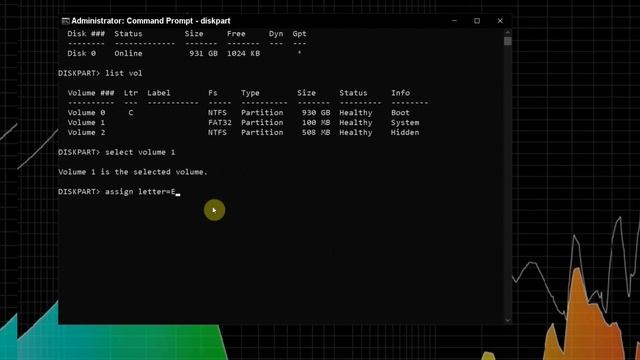
Task: Click the 'assign letter=E' command line
Action: (140, 191)
